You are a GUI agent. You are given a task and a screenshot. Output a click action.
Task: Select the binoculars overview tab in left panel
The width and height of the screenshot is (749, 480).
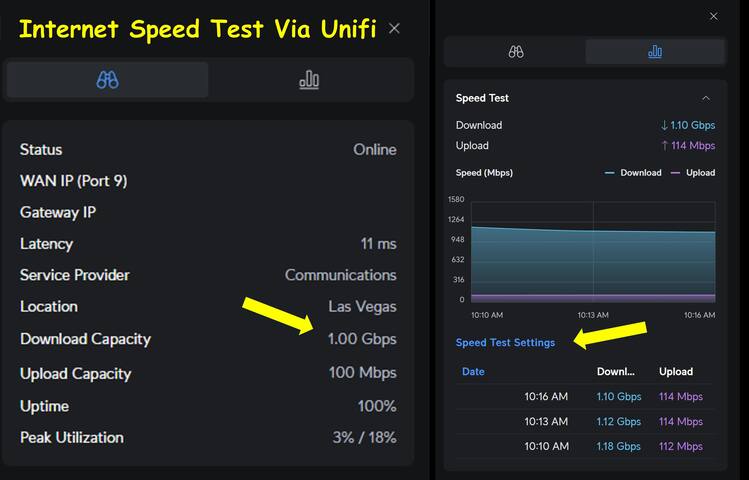[x=107, y=80]
